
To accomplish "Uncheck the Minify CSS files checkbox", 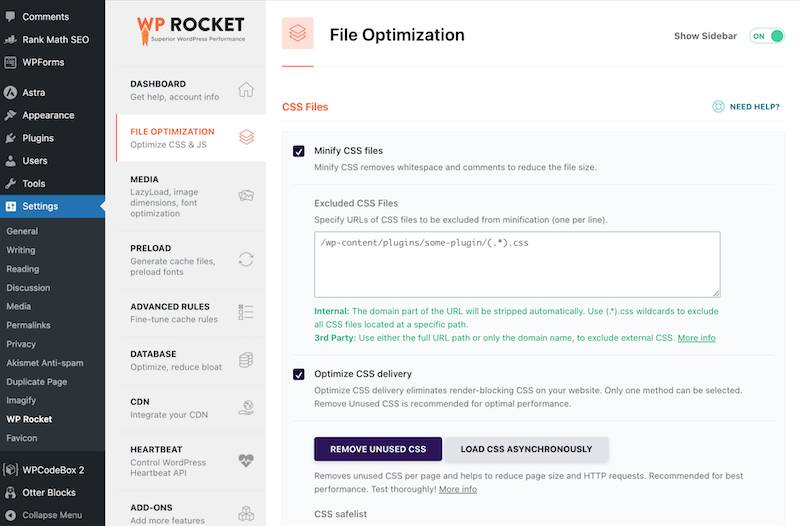I will [x=299, y=151].
